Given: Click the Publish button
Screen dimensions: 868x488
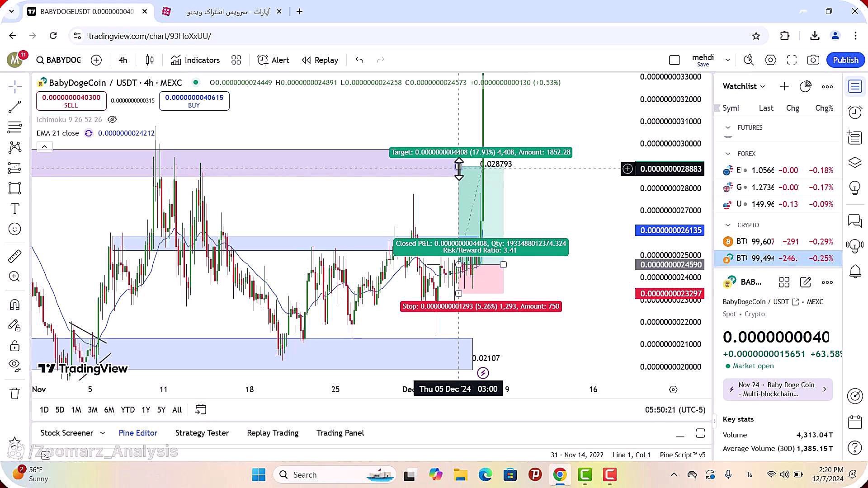Looking at the screenshot, I should pyautogui.click(x=845, y=60).
